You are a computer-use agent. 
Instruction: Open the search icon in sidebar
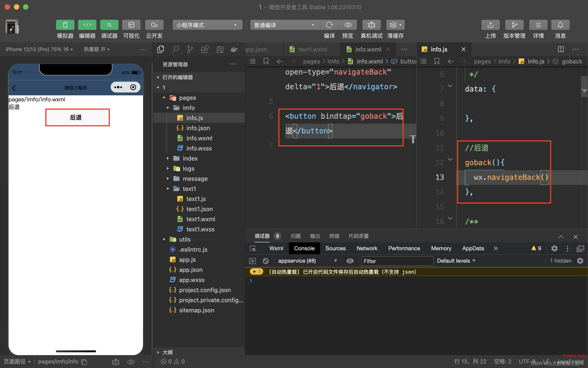coord(175,49)
